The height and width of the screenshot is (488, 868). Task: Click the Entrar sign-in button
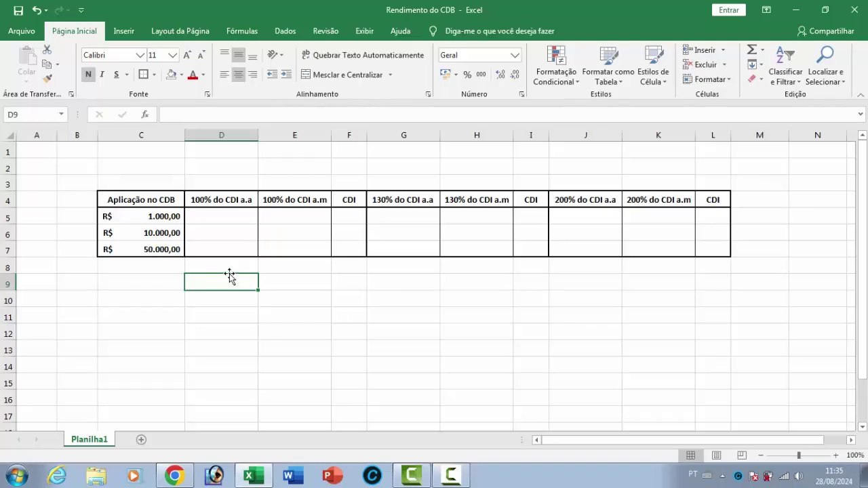click(729, 10)
